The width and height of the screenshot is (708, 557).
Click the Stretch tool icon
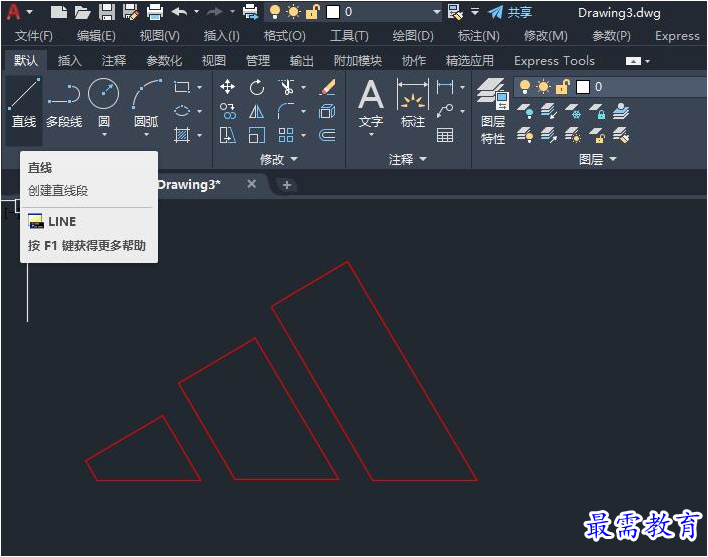pos(227,135)
